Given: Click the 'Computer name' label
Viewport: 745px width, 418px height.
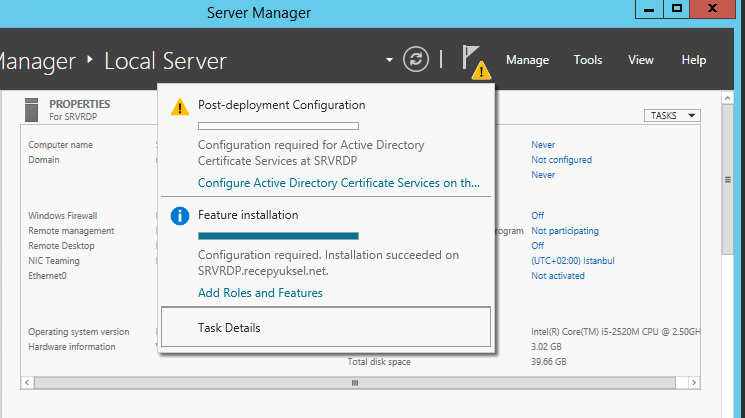Looking at the screenshot, I should [60, 144].
